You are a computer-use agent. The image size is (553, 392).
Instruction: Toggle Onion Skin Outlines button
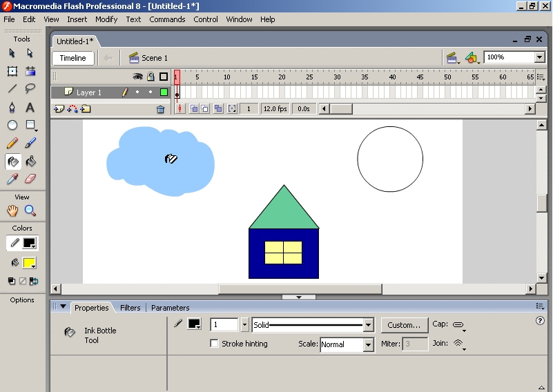coord(205,108)
